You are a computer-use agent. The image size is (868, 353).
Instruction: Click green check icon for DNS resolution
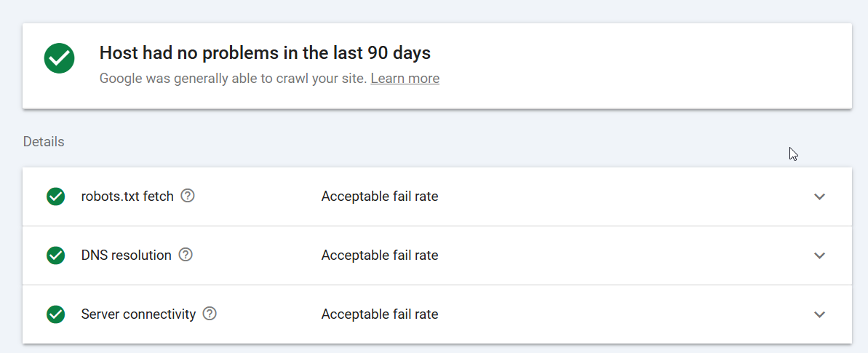[55, 255]
